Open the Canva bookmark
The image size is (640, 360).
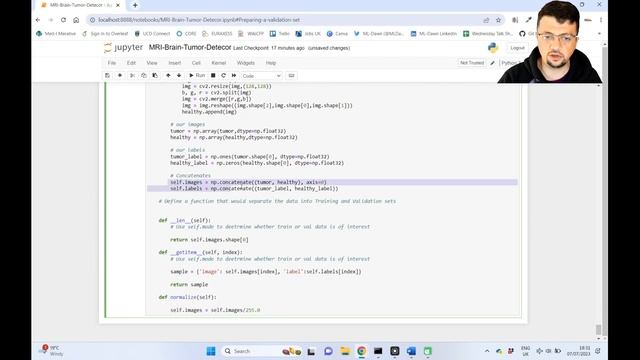[337, 33]
